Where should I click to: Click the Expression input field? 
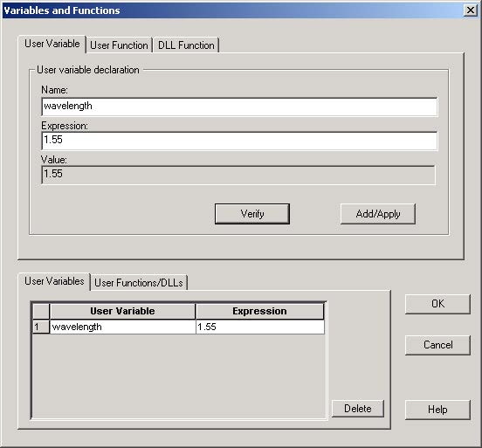click(239, 141)
